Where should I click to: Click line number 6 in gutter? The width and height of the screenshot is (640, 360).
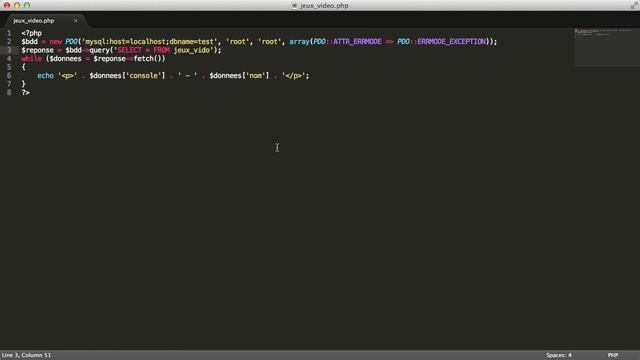(9, 76)
